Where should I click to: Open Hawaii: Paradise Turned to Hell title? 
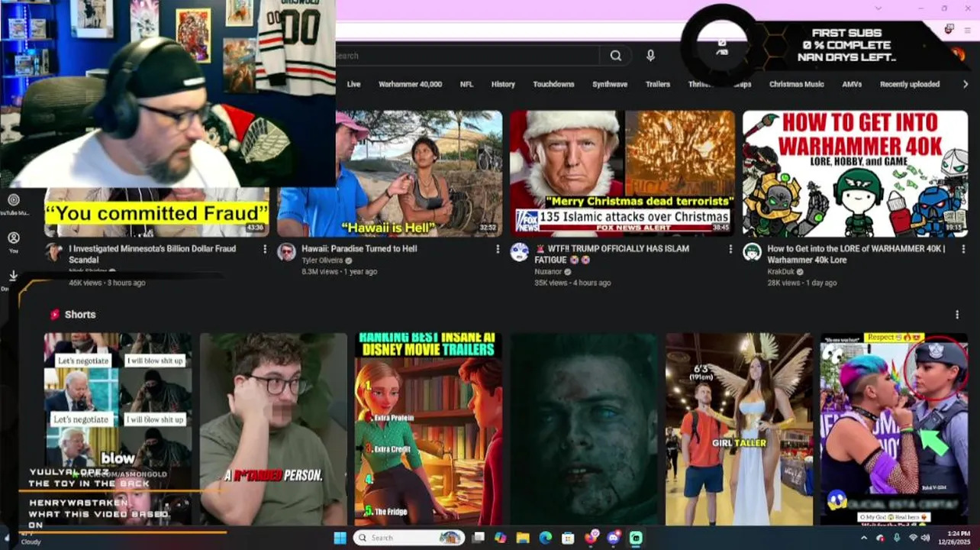tap(359, 249)
